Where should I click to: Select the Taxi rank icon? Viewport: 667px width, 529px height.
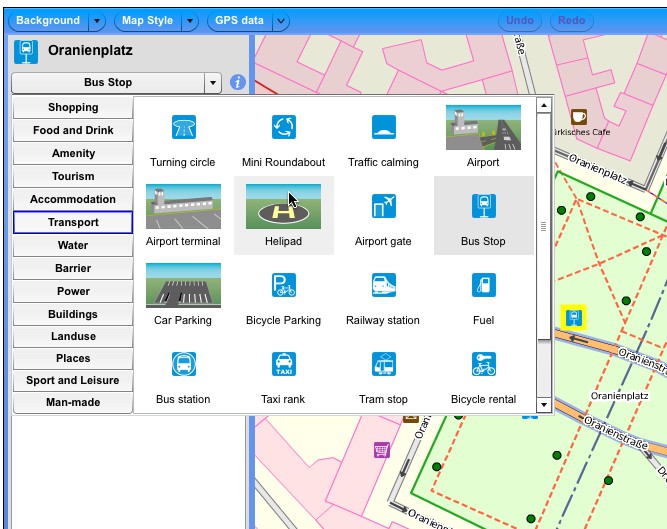click(x=283, y=364)
